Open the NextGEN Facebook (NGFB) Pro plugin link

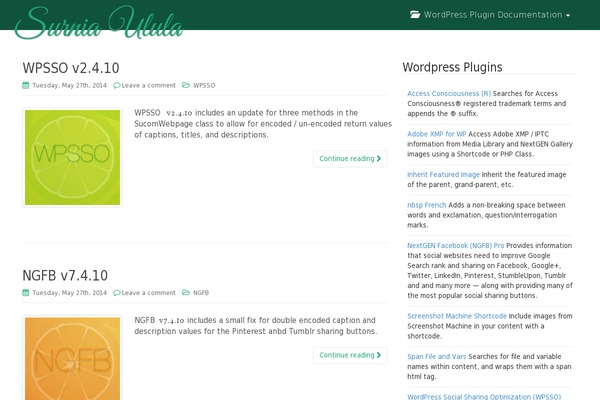pos(456,245)
